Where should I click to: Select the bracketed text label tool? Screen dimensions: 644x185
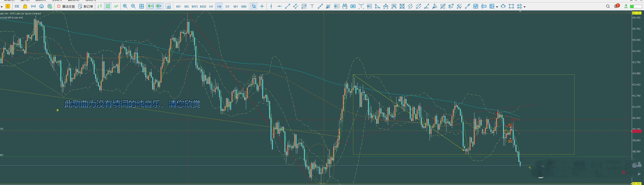[361, 6]
